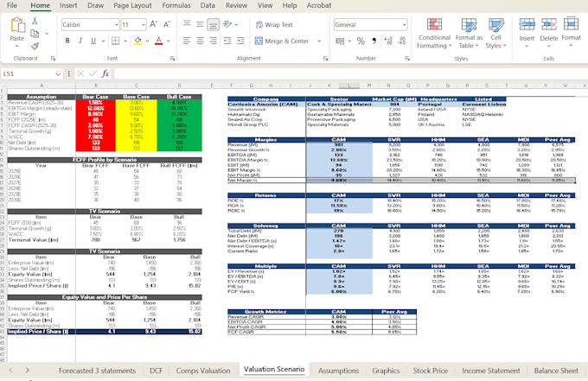The height and width of the screenshot is (381, 588).
Task: Apply accounting number format
Action: click(340, 41)
